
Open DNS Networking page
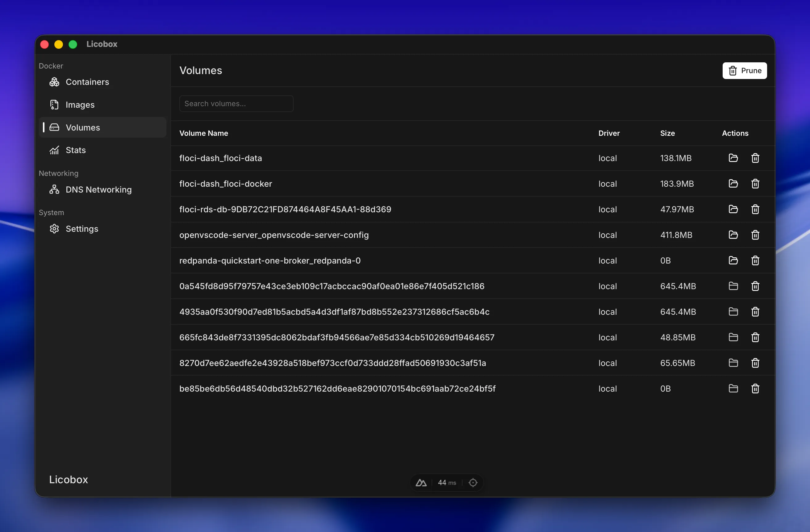click(x=102, y=189)
